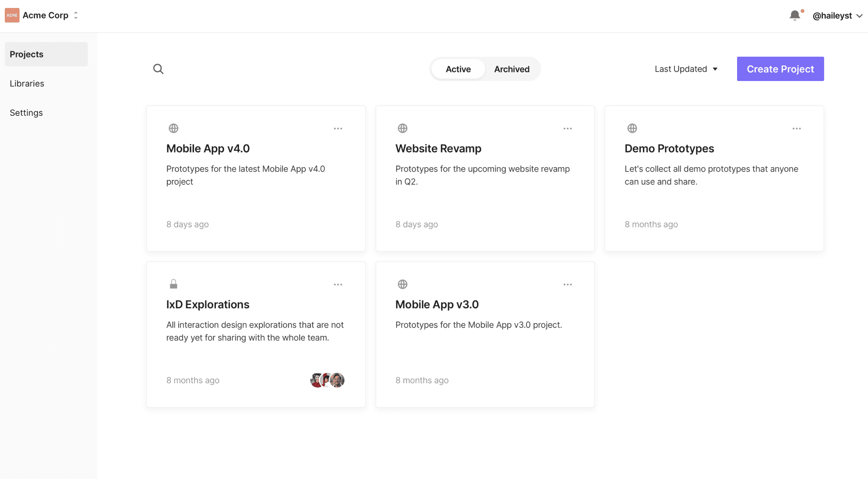Click the globe icon on Demo Prototypes
Viewport: 868px width, 479px height.
point(632,128)
